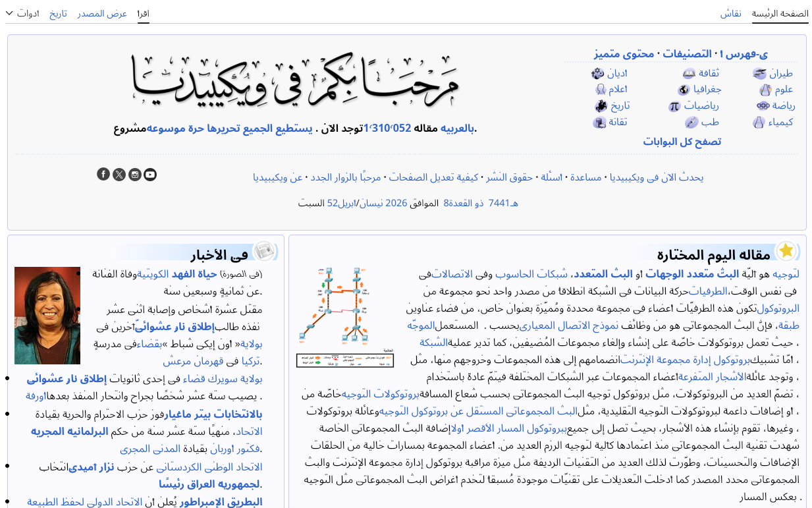Click the technology (تقانة) portal icon
Viewport: 812px width, 508px height.
[x=599, y=122]
